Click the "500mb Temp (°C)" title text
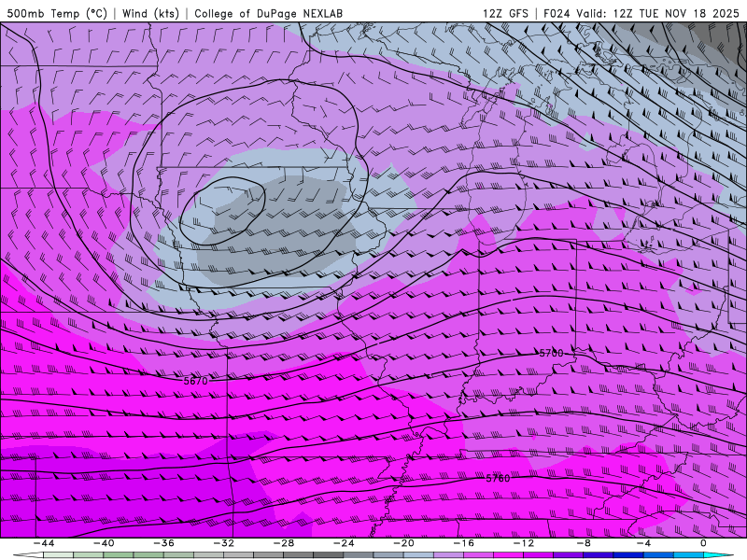Screen dimensions: 747x560 pos(57,13)
